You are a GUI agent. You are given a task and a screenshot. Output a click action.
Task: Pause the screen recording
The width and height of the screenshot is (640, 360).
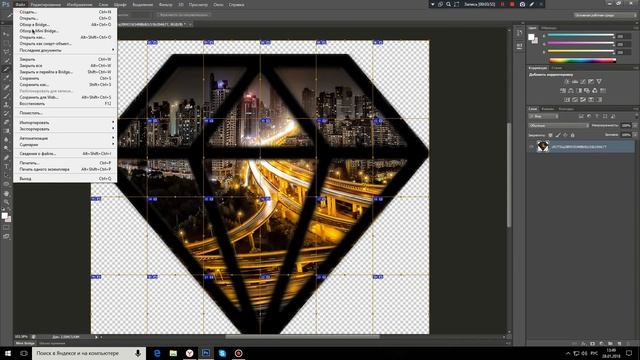point(503,4)
